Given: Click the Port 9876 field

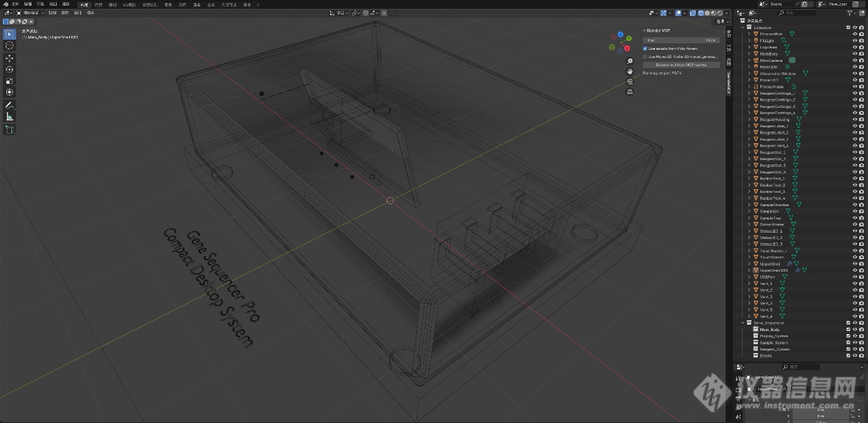Looking at the screenshot, I should coord(681,40).
